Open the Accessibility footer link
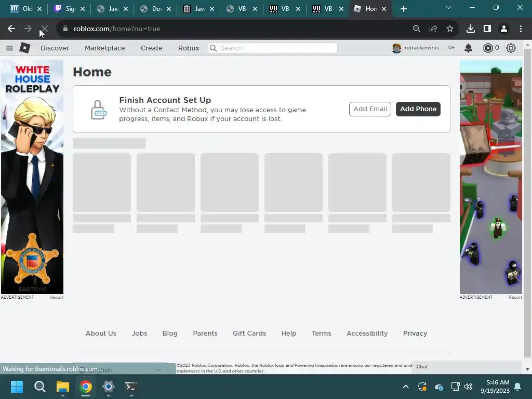The width and height of the screenshot is (532, 399). [367, 333]
